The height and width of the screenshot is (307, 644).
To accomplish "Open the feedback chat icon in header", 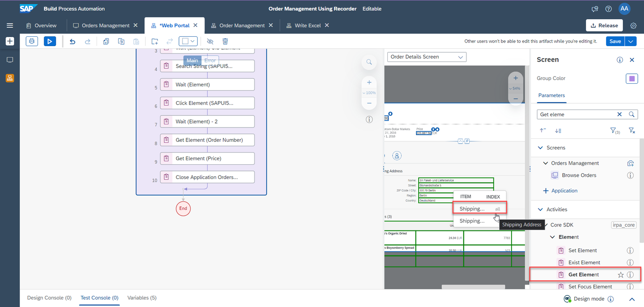I will [x=595, y=9].
